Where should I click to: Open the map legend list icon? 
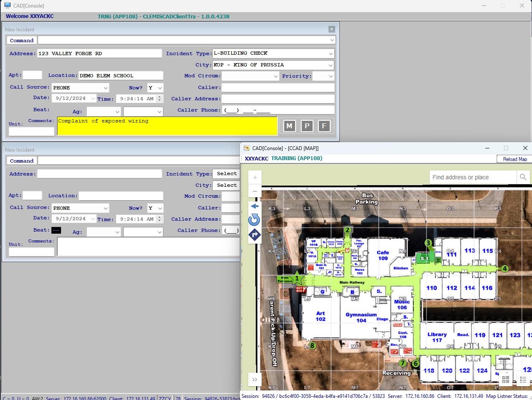coord(523,379)
